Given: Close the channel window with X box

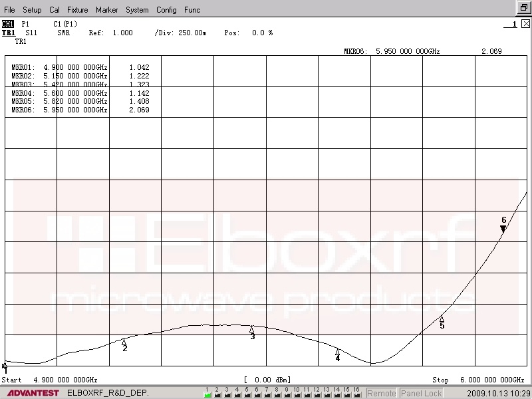Looking at the screenshot, I should (x=525, y=24).
